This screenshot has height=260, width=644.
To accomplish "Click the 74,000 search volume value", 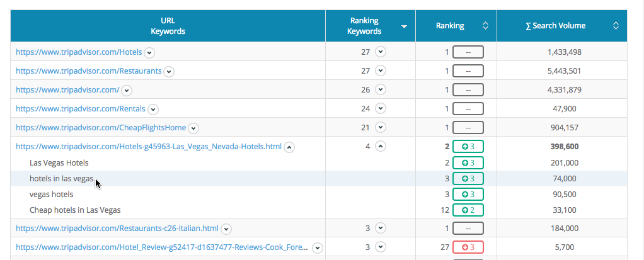I will [x=565, y=178].
